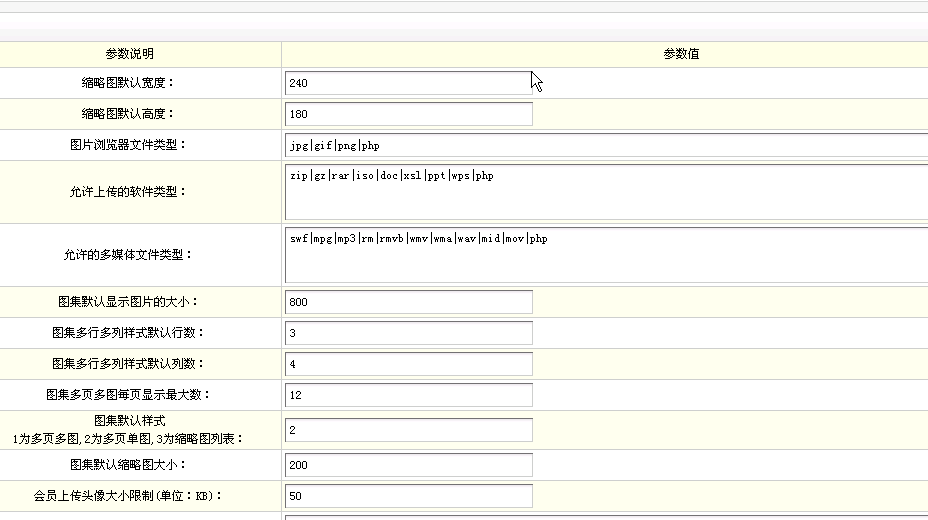Click the 图集多行多列样式默认行数 input
The width and height of the screenshot is (928, 520).
point(408,333)
